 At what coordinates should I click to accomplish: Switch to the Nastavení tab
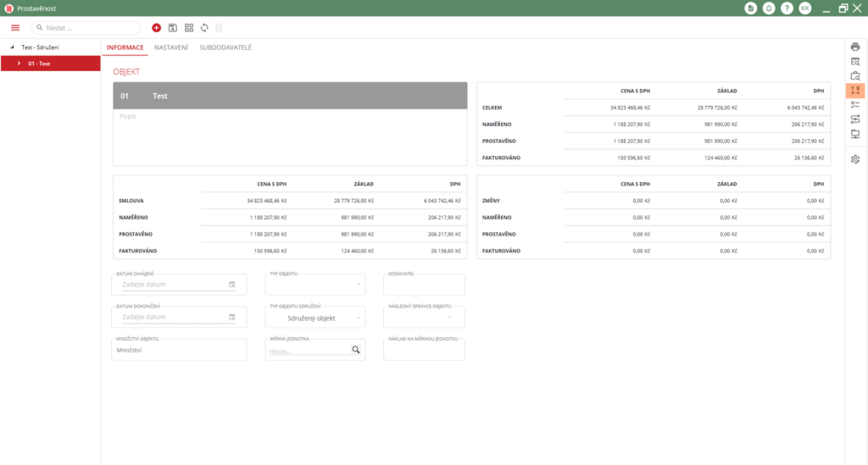point(171,47)
